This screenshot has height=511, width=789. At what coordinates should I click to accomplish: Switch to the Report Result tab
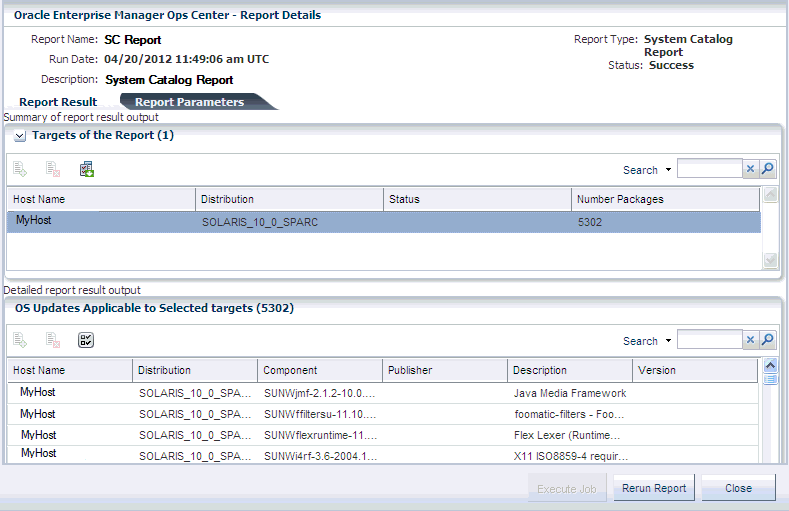pos(58,102)
